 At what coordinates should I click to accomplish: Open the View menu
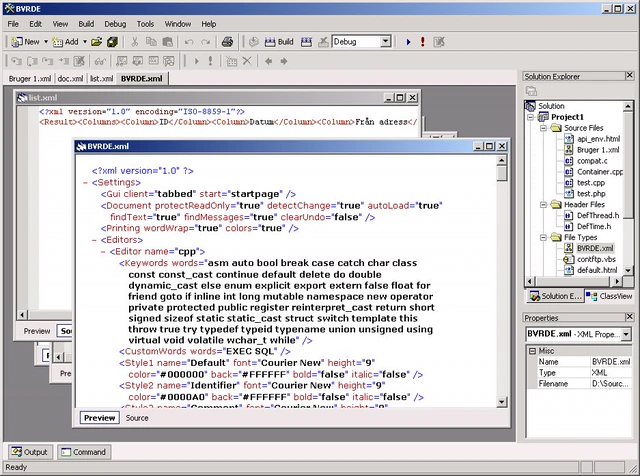[60, 24]
